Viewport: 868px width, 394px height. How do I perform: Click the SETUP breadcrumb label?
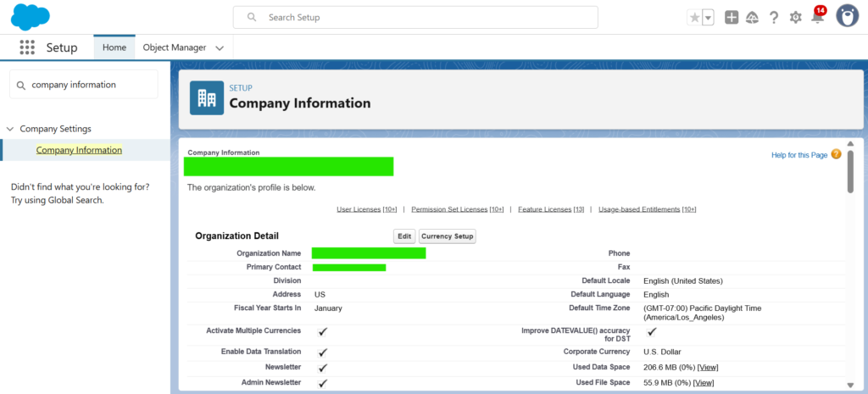(x=241, y=88)
